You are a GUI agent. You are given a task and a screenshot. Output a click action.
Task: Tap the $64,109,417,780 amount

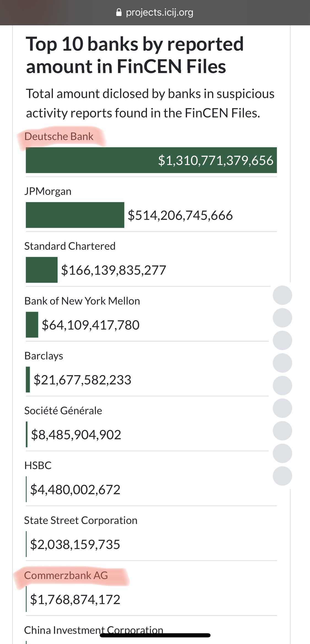tap(91, 325)
